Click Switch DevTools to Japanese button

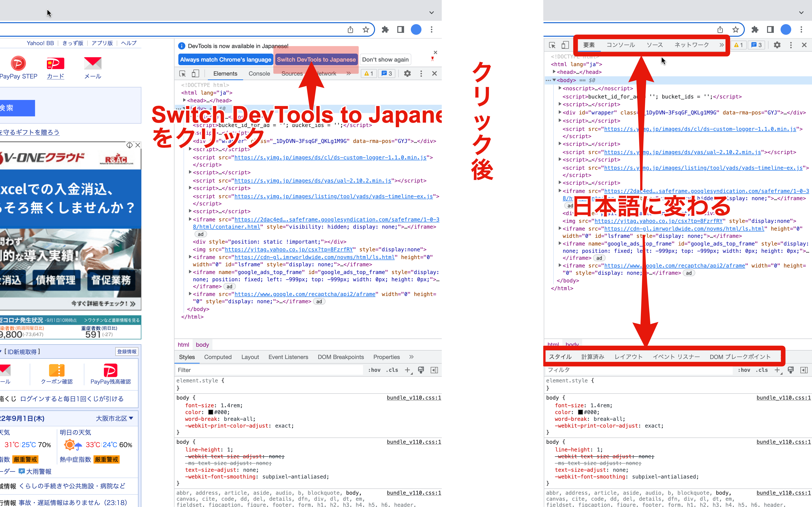pos(316,60)
